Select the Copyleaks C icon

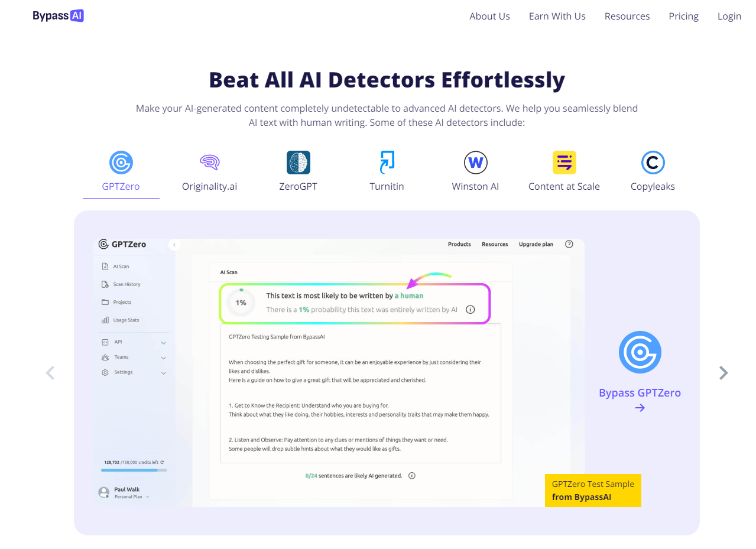[653, 163]
